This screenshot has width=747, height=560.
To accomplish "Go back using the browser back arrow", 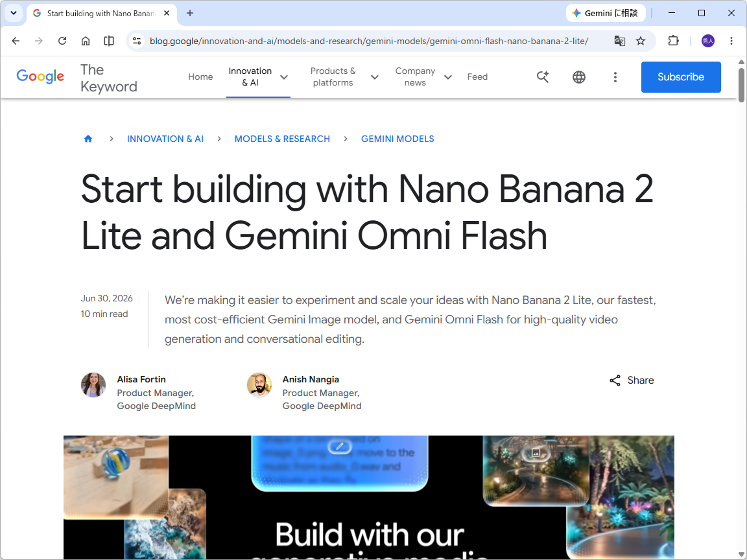I will coord(16,41).
